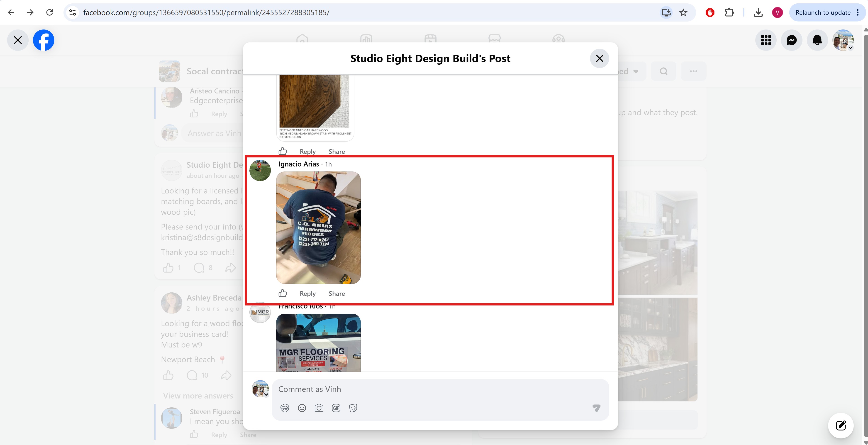
Task: Open the browser Extensions puzzle menu
Action: [729, 12]
